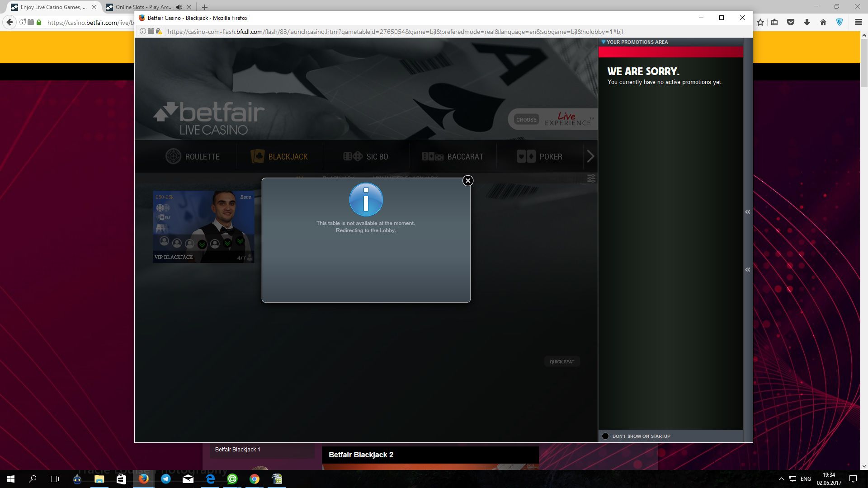The width and height of the screenshot is (868, 488).
Task: Enable Don't Show On Startup option
Action: coord(605,436)
